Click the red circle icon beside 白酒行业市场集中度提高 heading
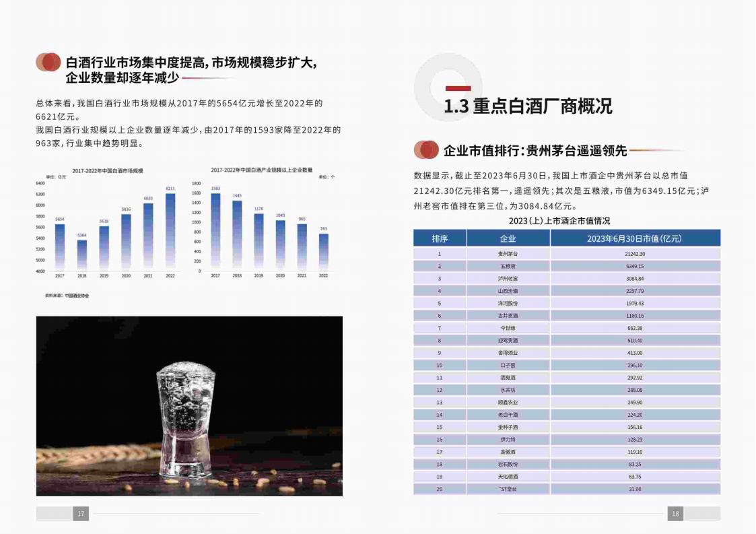This screenshot has height=534, width=756. (x=48, y=63)
